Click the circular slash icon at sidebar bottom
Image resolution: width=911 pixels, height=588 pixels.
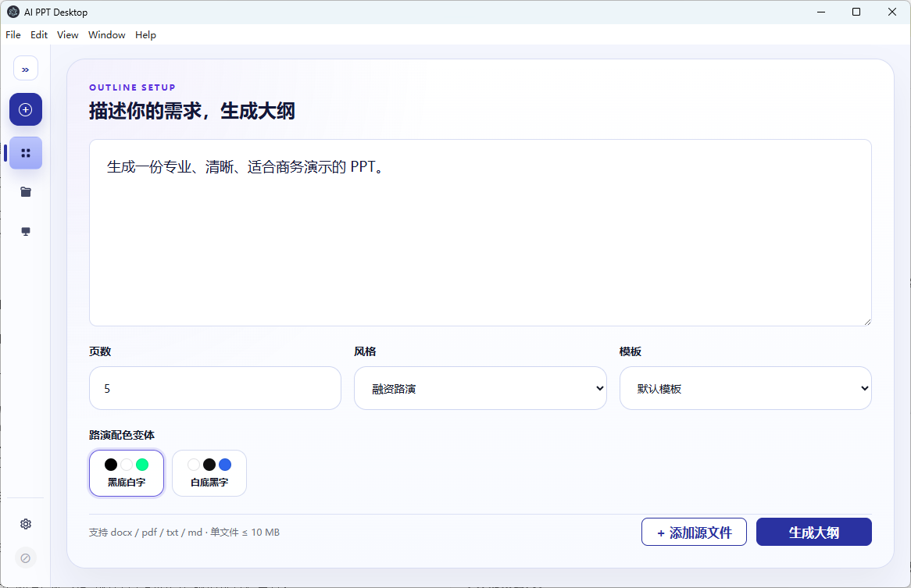point(26,558)
